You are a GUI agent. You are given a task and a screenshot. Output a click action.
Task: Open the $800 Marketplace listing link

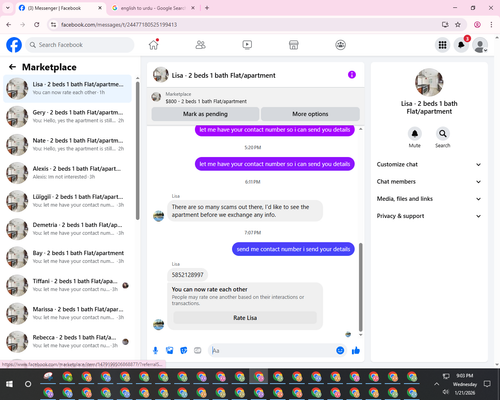(x=206, y=101)
